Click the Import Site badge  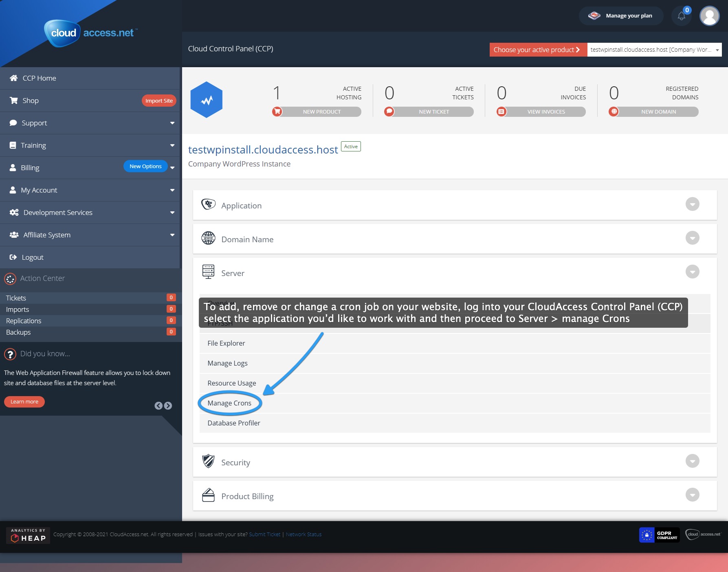(159, 101)
